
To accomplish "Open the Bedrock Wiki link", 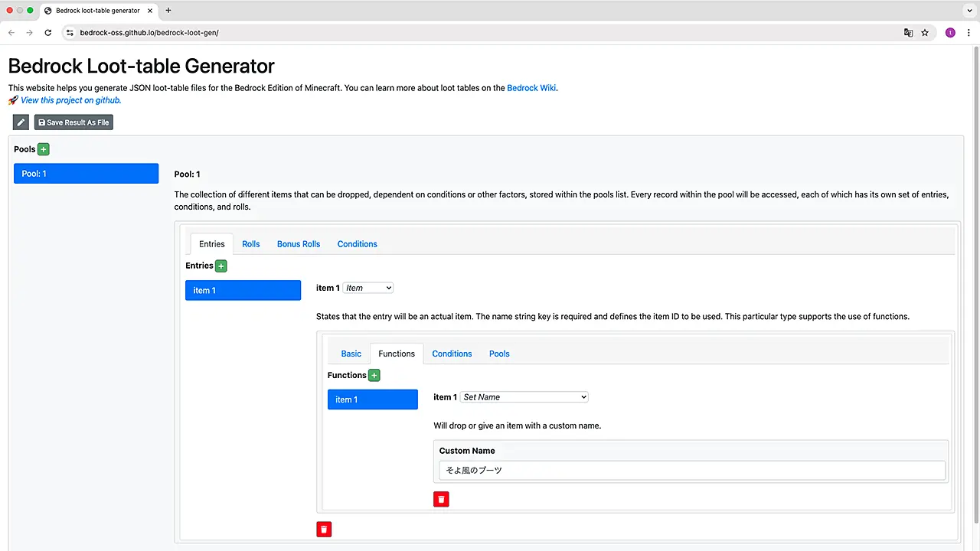I will click(x=531, y=88).
